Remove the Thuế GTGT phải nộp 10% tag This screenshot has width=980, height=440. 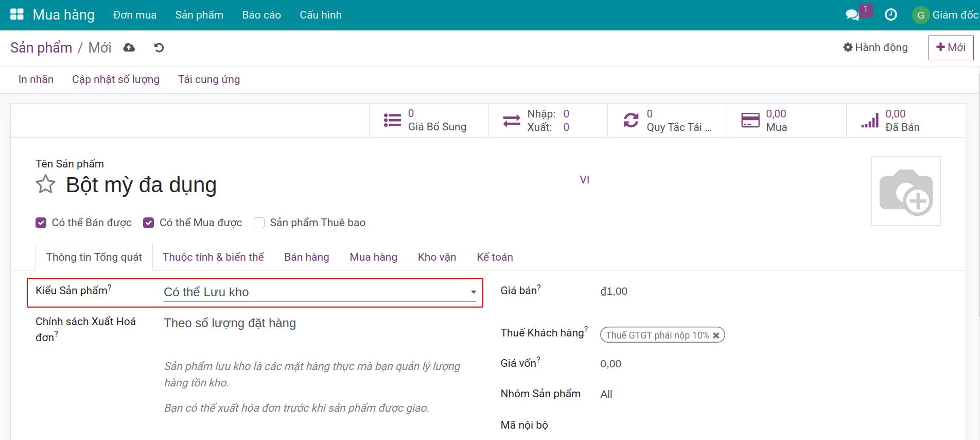716,335
